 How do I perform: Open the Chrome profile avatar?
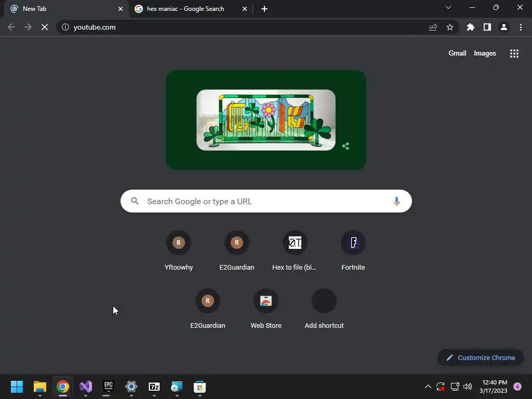point(504,27)
